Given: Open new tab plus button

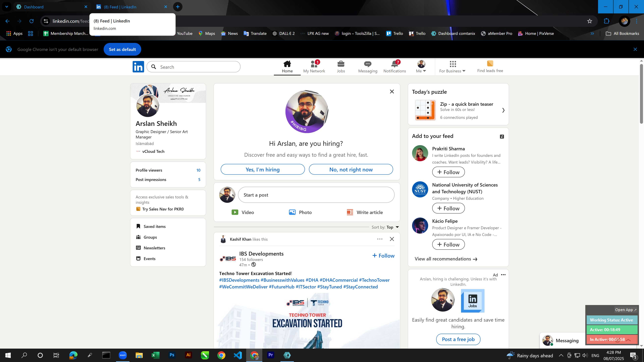Looking at the screenshot, I should [177, 7].
